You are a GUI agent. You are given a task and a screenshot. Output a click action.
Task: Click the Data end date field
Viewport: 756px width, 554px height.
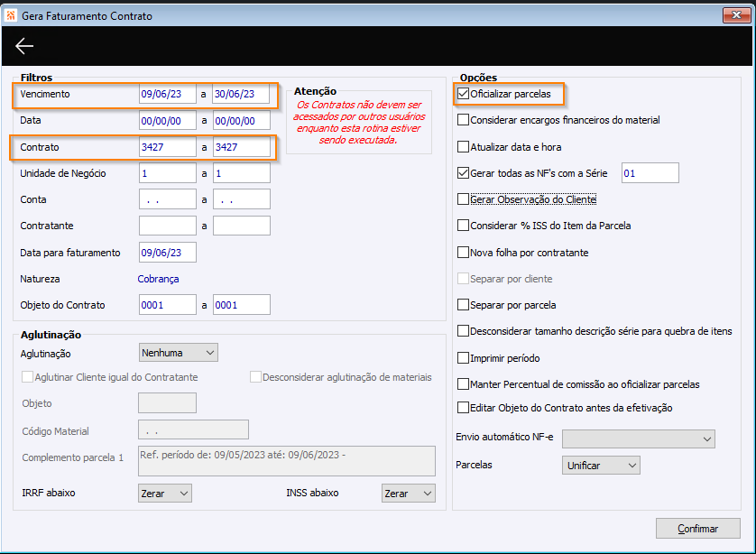tap(241, 121)
